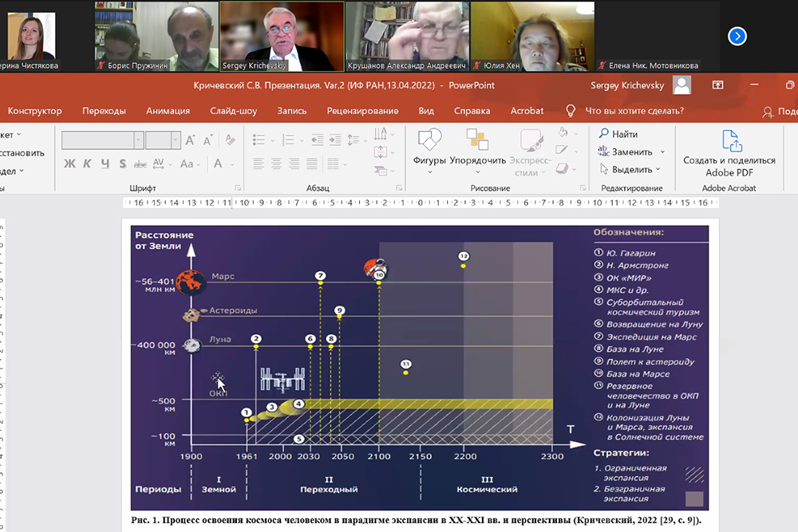
Task: Open the font name dropdown
Action: click(138, 140)
